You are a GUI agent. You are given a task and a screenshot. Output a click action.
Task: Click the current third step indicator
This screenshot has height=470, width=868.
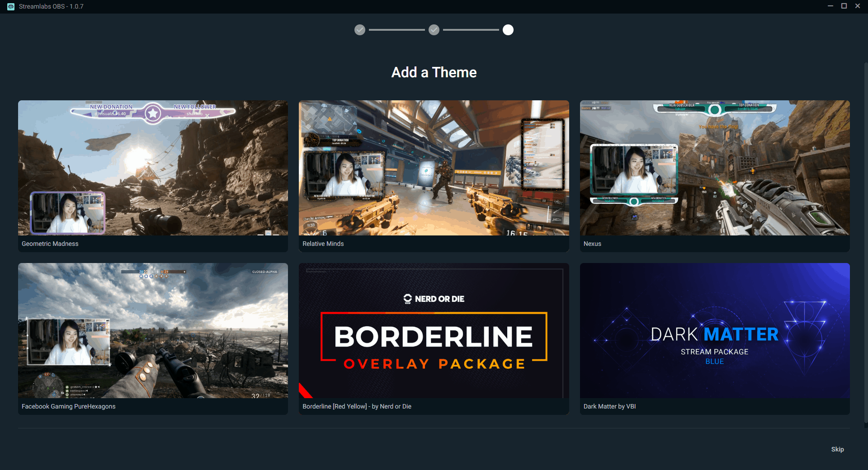pyautogui.click(x=508, y=30)
